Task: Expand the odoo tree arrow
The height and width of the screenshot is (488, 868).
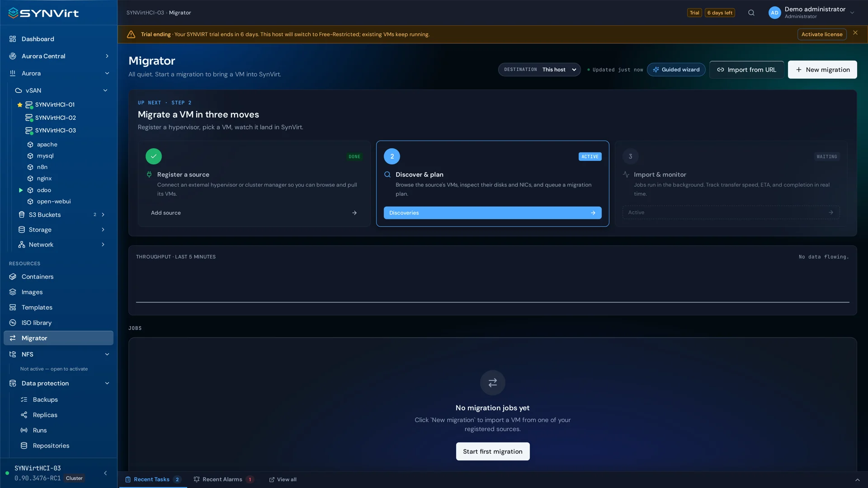Action: click(21, 190)
